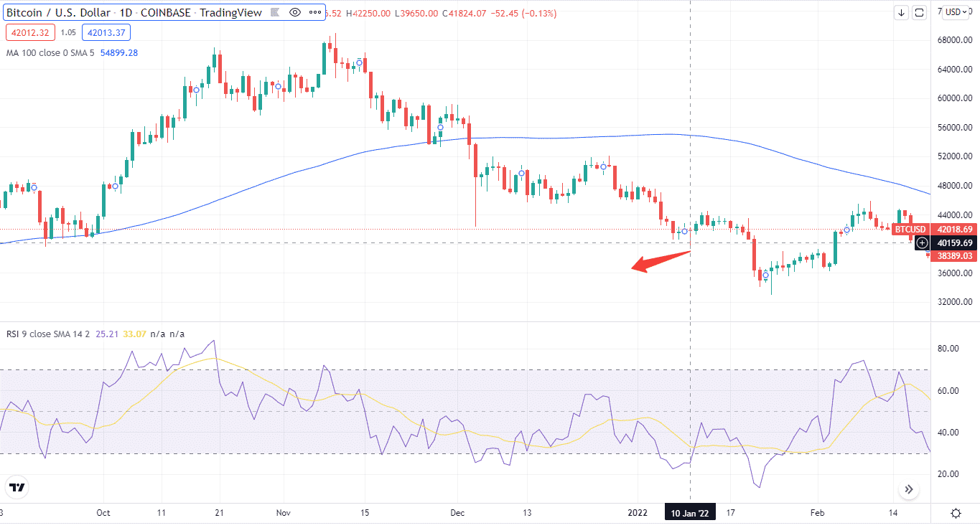Click the red 42018.69 price label
The image size is (980, 528).
tap(954, 230)
